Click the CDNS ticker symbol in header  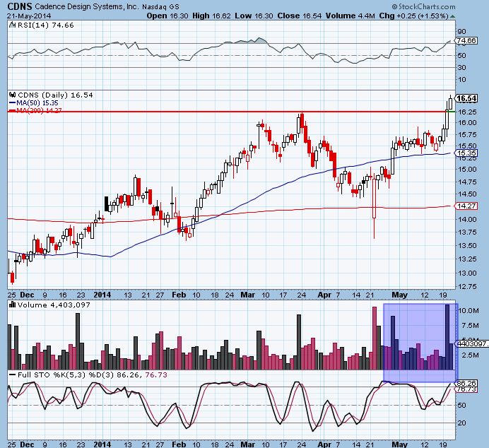(20, 6)
